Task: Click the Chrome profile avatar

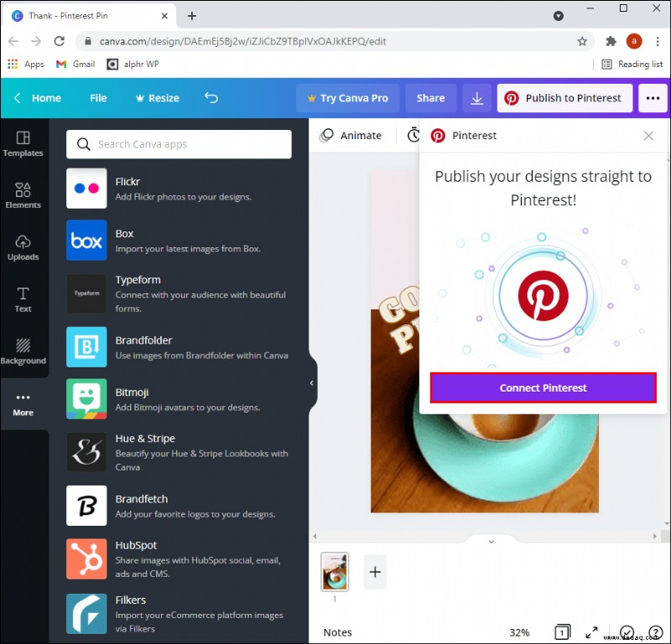Action: (634, 41)
